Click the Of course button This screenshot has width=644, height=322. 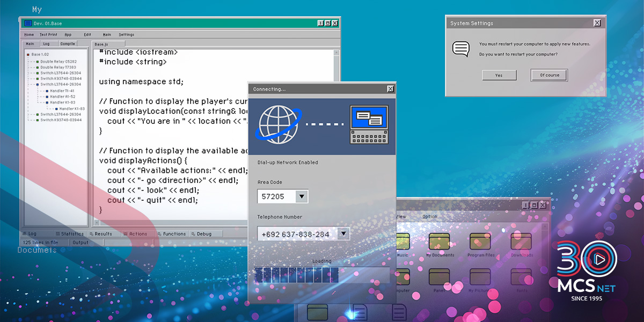pyautogui.click(x=549, y=75)
